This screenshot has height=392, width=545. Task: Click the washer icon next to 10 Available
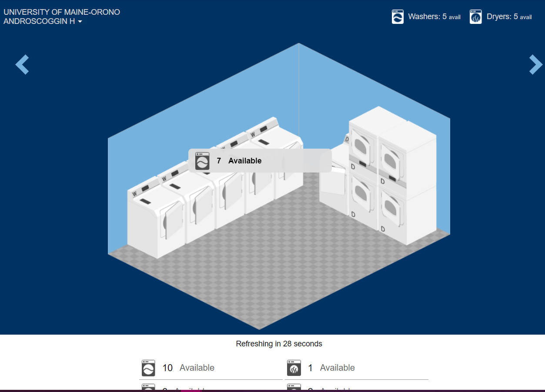148,368
